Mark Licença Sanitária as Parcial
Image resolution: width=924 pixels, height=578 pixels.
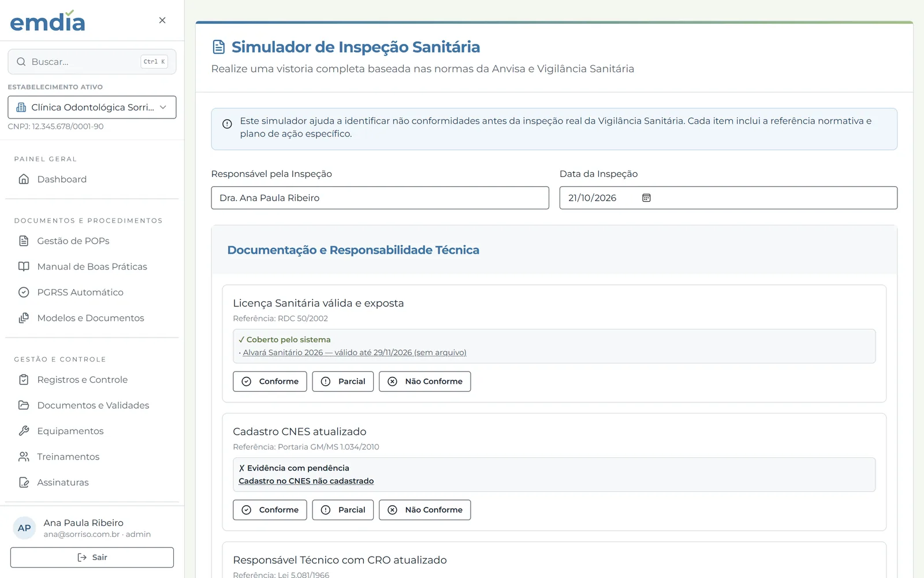tap(343, 381)
